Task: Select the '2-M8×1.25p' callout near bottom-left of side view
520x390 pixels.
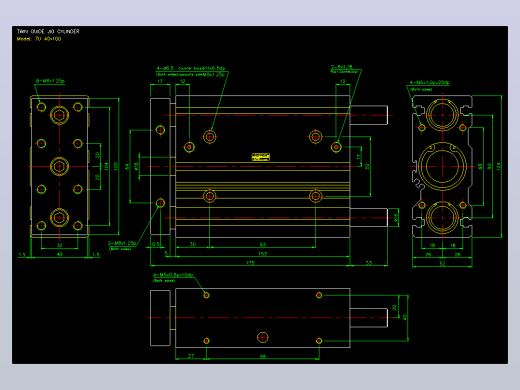Action: 122,243
